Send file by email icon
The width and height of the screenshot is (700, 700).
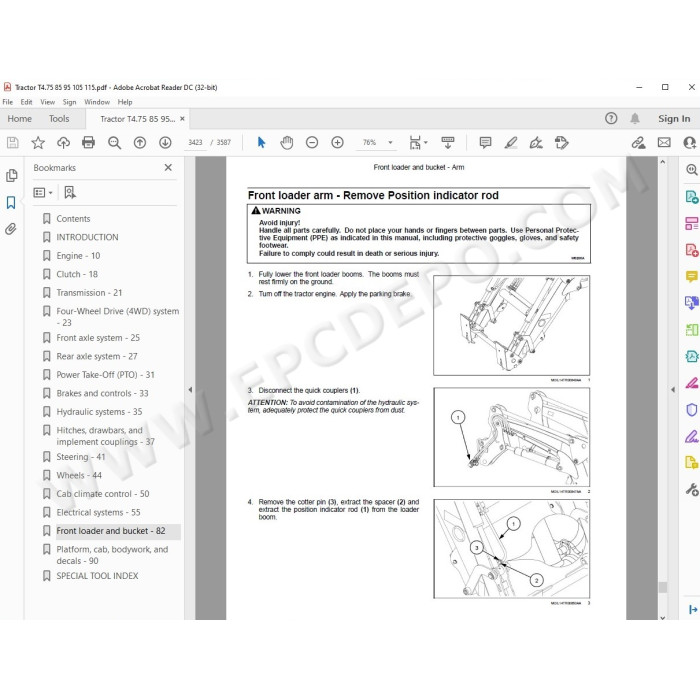(x=664, y=142)
